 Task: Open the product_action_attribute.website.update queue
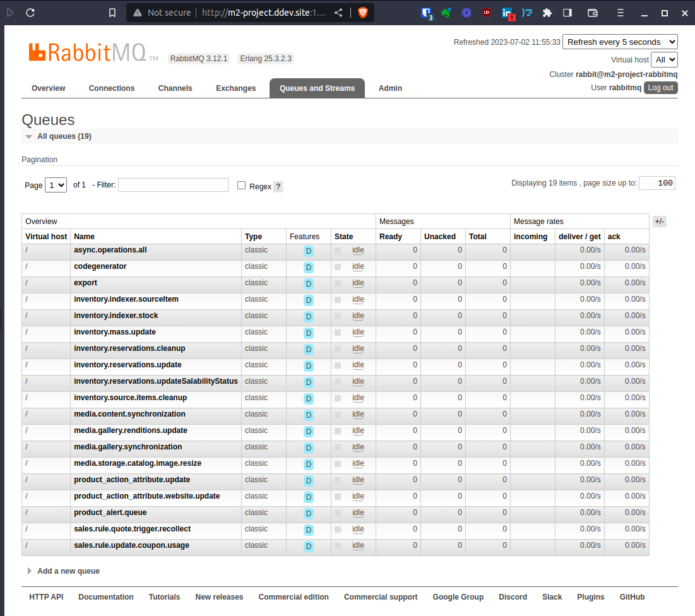tap(147, 496)
